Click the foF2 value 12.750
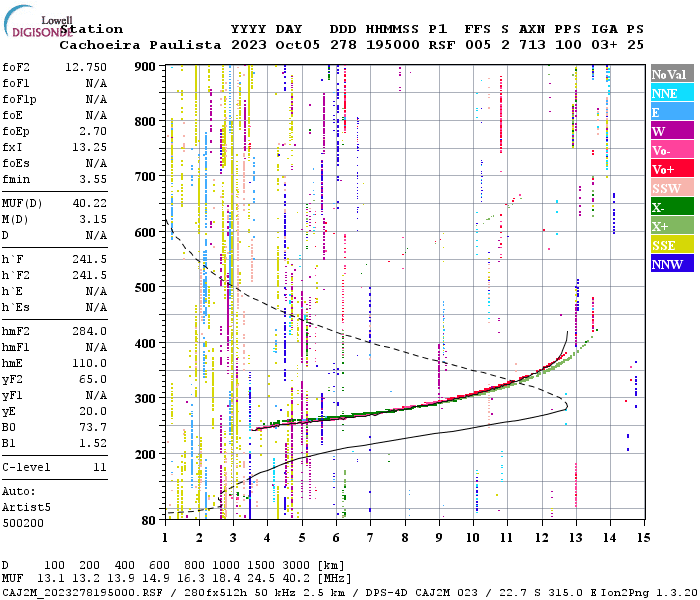 point(86,67)
